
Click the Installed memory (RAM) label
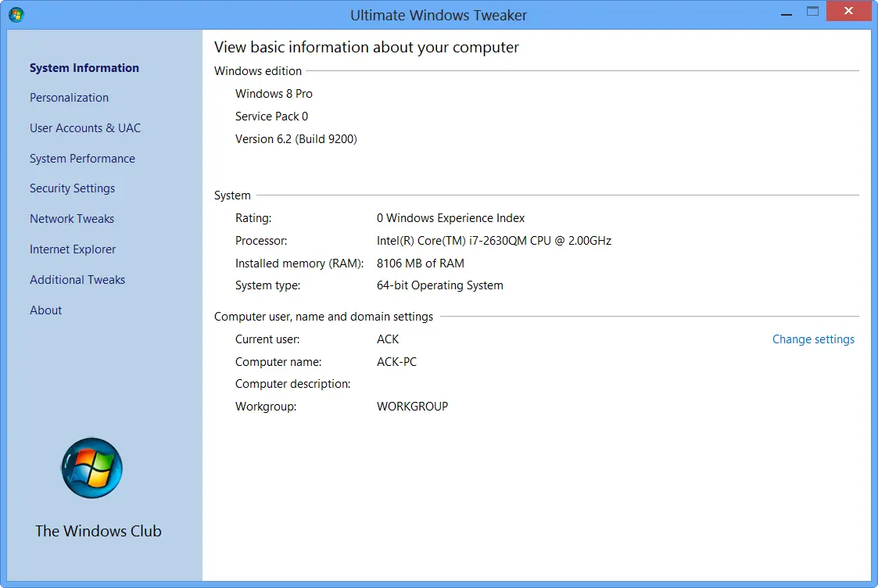(x=299, y=264)
